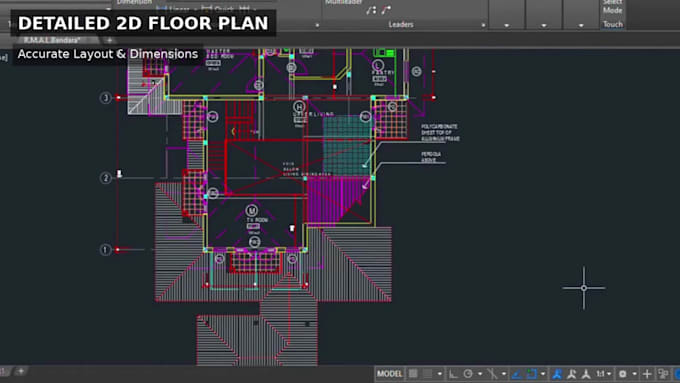Image resolution: width=680 pixels, height=383 pixels.
Task: Expand first ribbon panel dropdown right of Leaders
Action: 507,26
